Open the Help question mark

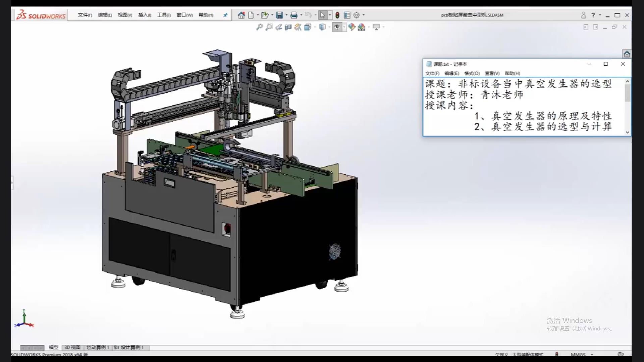click(x=593, y=15)
